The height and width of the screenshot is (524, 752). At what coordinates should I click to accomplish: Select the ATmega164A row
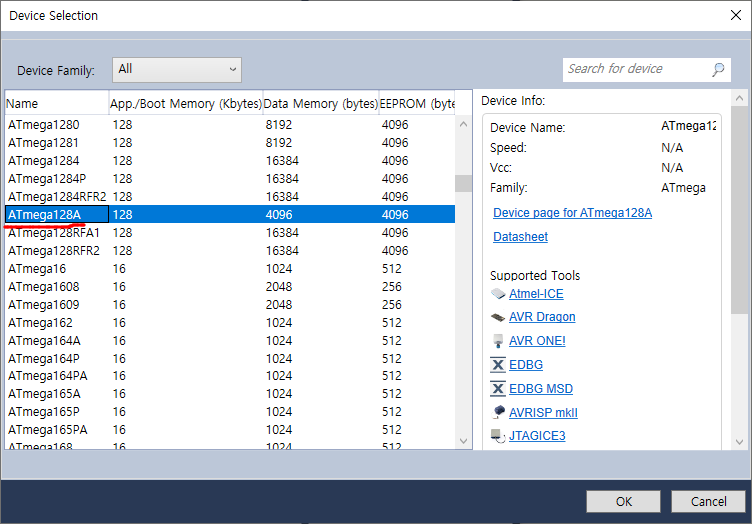pos(230,340)
